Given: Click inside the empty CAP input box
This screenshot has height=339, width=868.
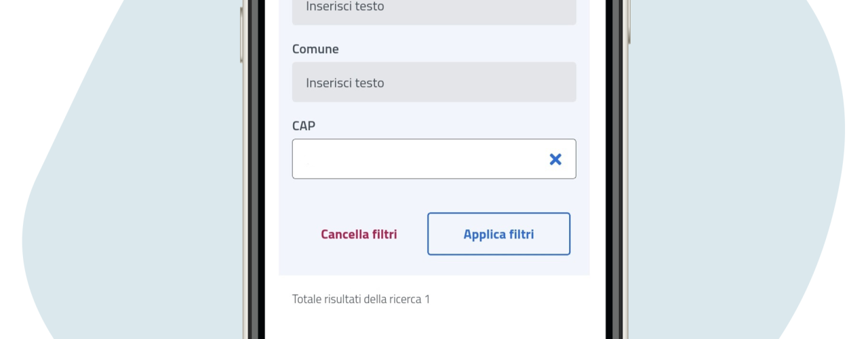Looking at the screenshot, I should pyautogui.click(x=420, y=159).
